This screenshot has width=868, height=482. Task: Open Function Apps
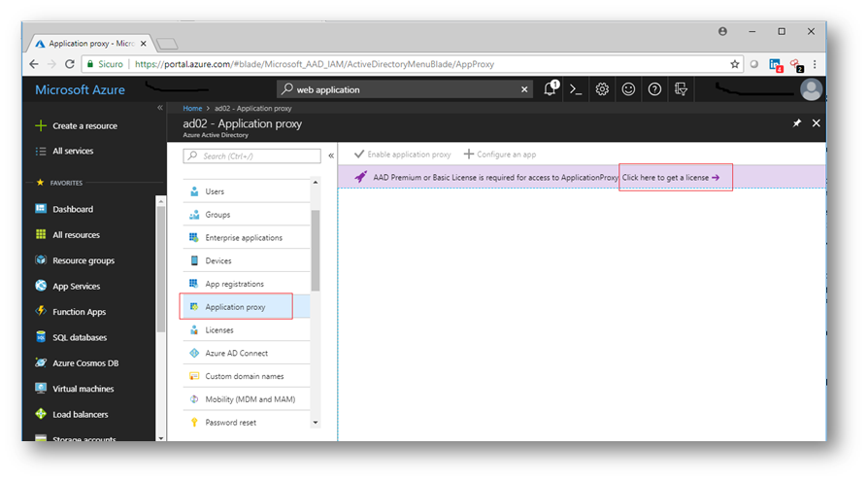[x=79, y=311]
